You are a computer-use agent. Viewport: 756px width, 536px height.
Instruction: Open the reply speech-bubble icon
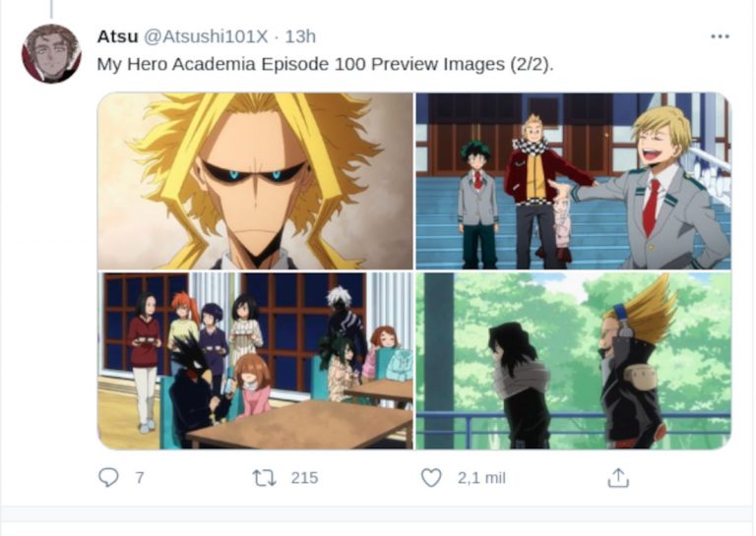coord(108,478)
